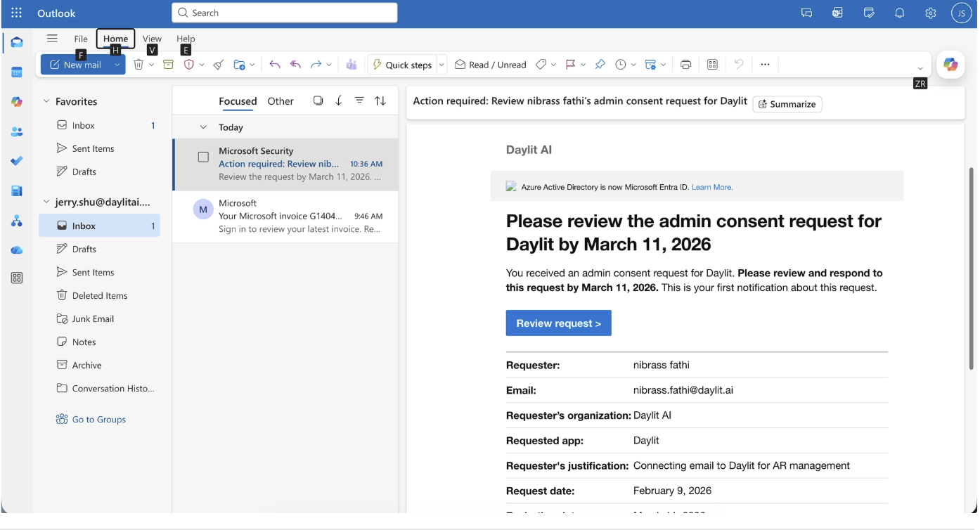Change message list sort order
The height and width of the screenshot is (530, 980).
[380, 101]
